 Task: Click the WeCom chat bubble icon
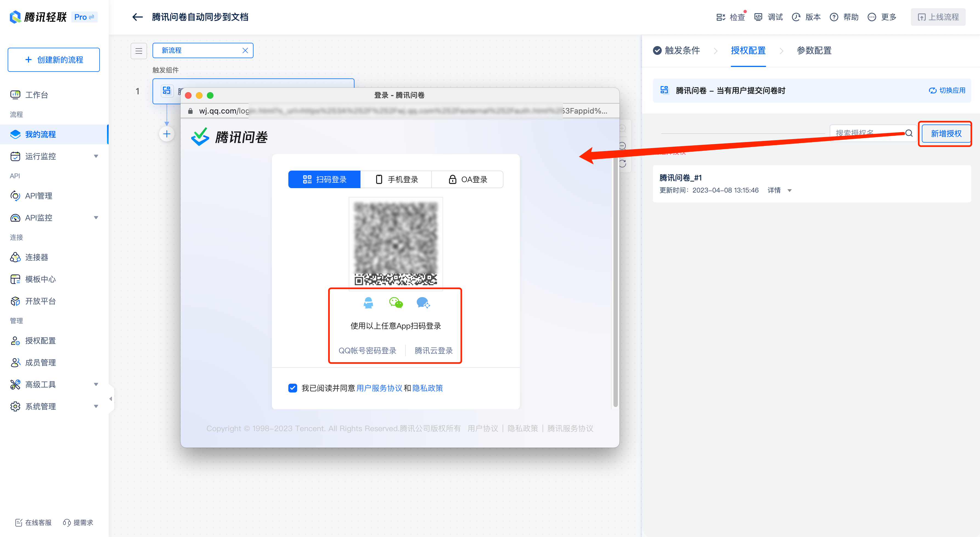(x=423, y=303)
